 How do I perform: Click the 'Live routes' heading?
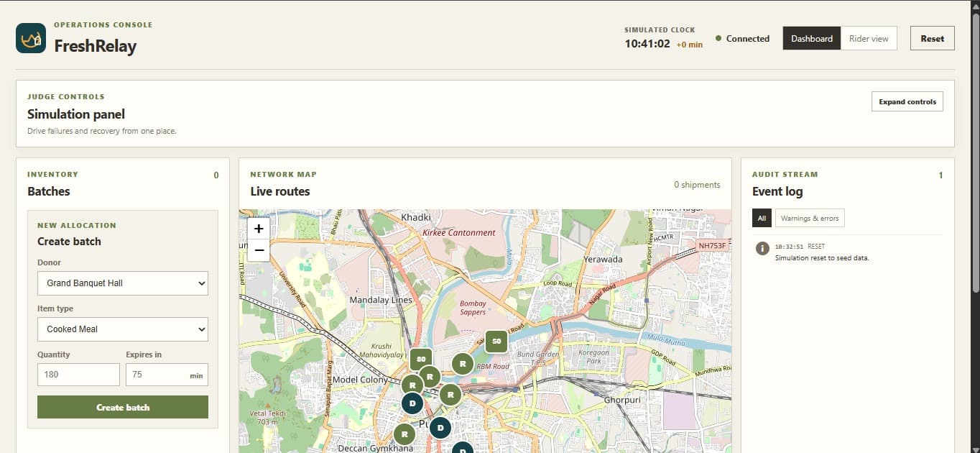click(x=280, y=191)
